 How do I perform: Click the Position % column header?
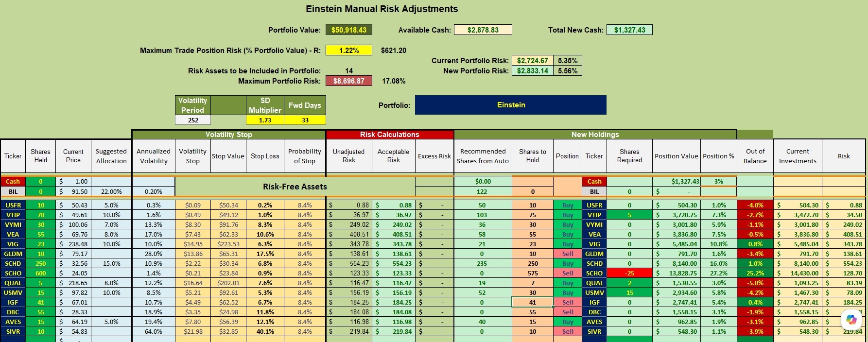point(718,156)
